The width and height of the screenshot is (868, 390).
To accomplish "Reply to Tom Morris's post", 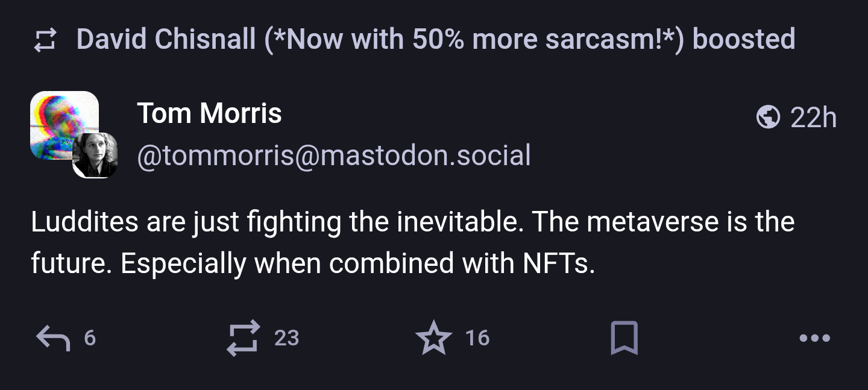I will 53,338.
